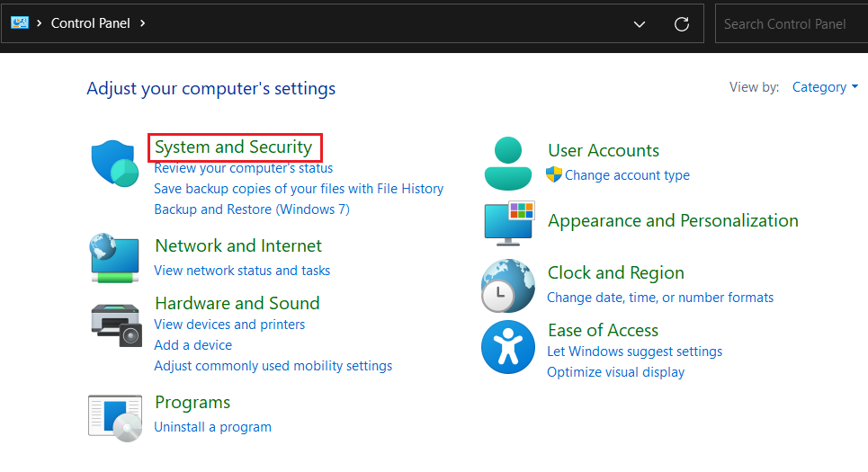Open Uninstall a program link

pyautogui.click(x=212, y=426)
